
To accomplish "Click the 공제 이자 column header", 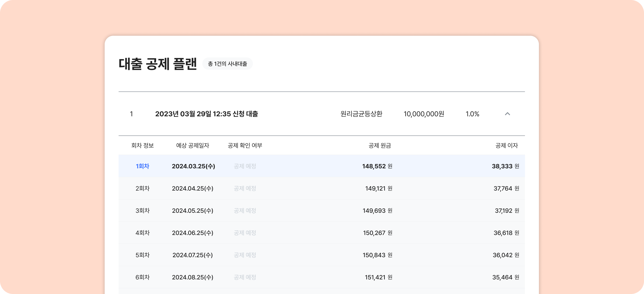I will click(x=506, y=145).
